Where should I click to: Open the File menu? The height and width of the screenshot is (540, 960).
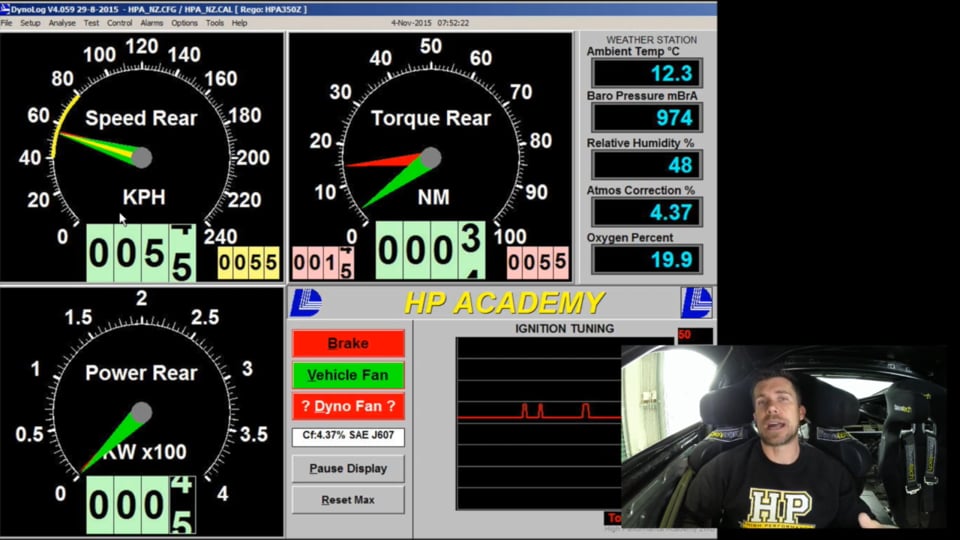point(6,23)
